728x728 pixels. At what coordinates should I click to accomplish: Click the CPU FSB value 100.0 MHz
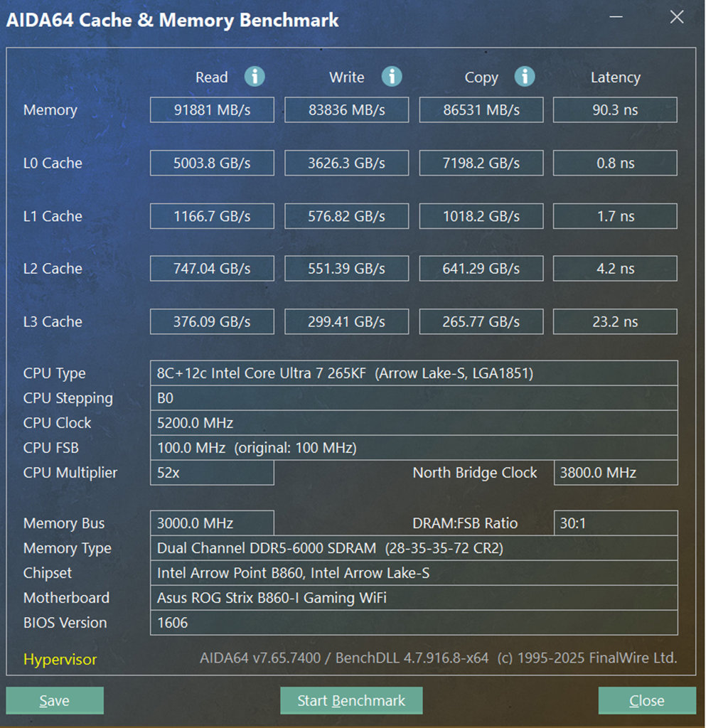point(414,448)
